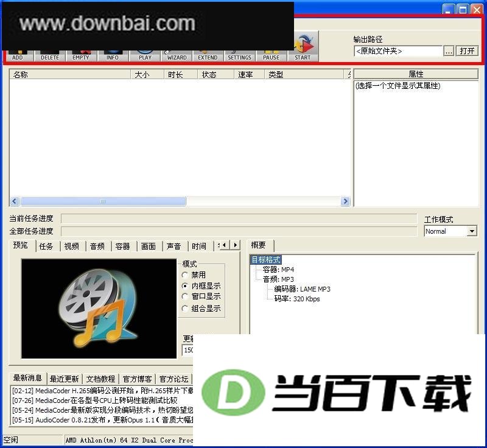Sort the file list by 名称 column
This screenshot has height=448, width=487.
pos(70,74)
